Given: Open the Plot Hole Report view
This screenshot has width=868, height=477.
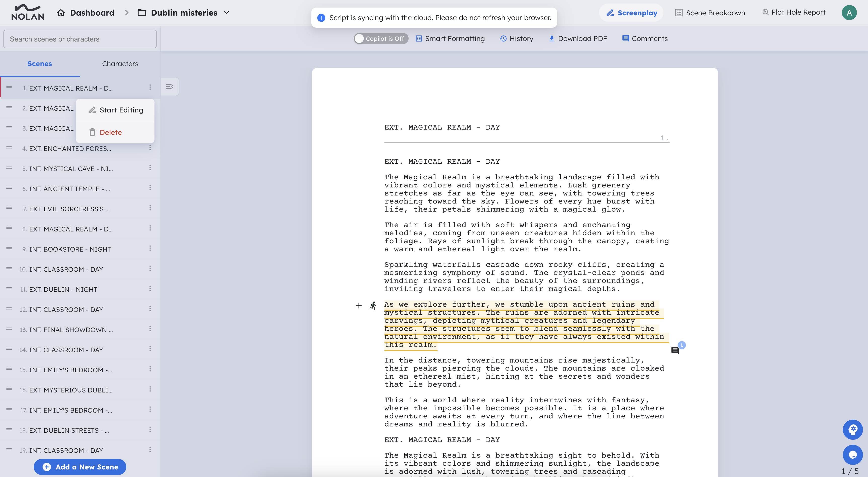Looking at the screenshot, I should (x=794, y=13).
